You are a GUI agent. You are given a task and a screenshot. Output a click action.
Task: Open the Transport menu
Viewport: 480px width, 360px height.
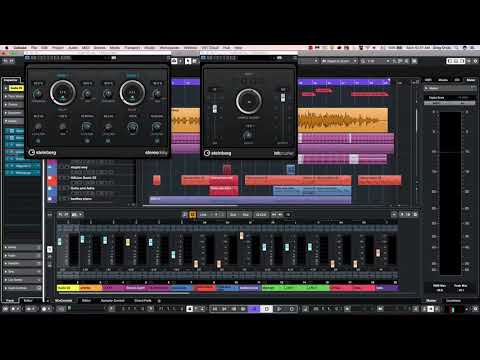click(132, 48)
